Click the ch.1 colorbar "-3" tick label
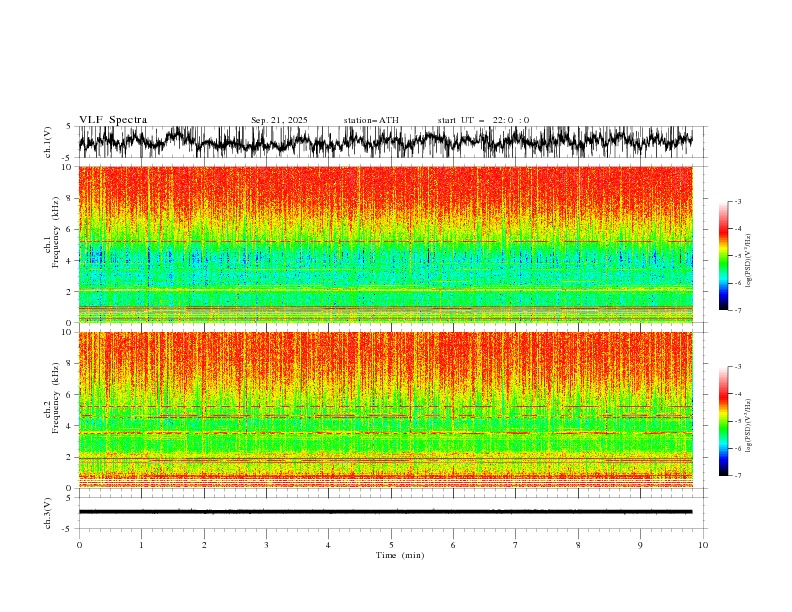Image resolution: width=792 pixels, height=612 pixels. 738,201
